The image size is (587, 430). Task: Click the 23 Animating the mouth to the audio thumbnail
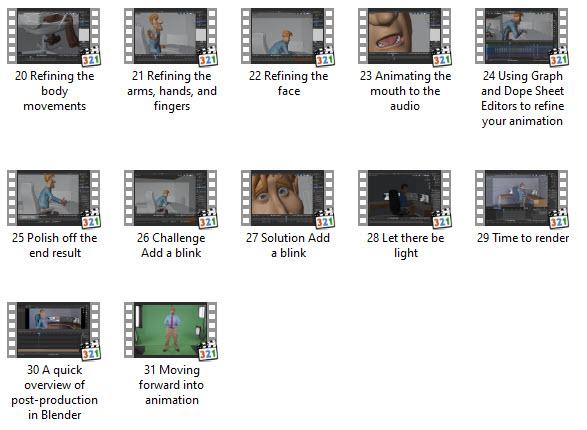[x=405, y=36]
